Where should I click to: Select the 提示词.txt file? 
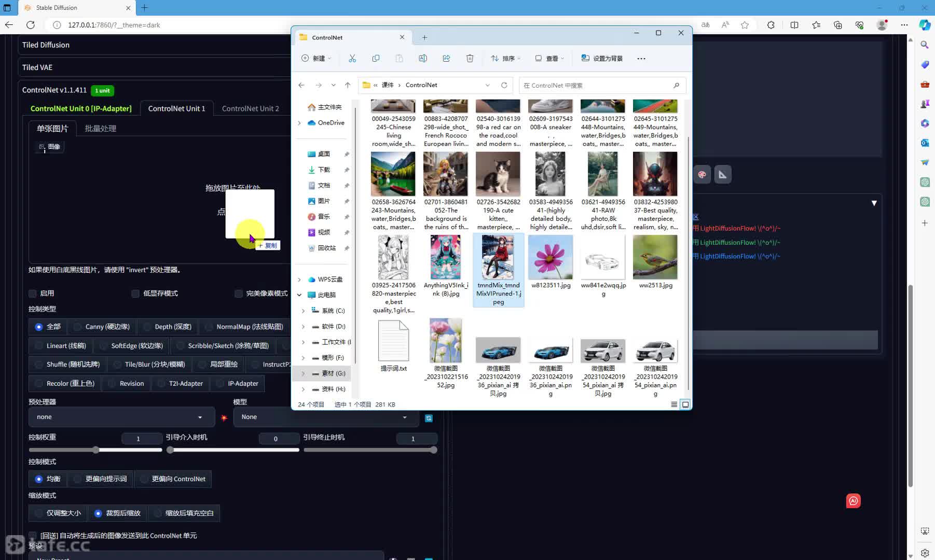tap(393, 346)
